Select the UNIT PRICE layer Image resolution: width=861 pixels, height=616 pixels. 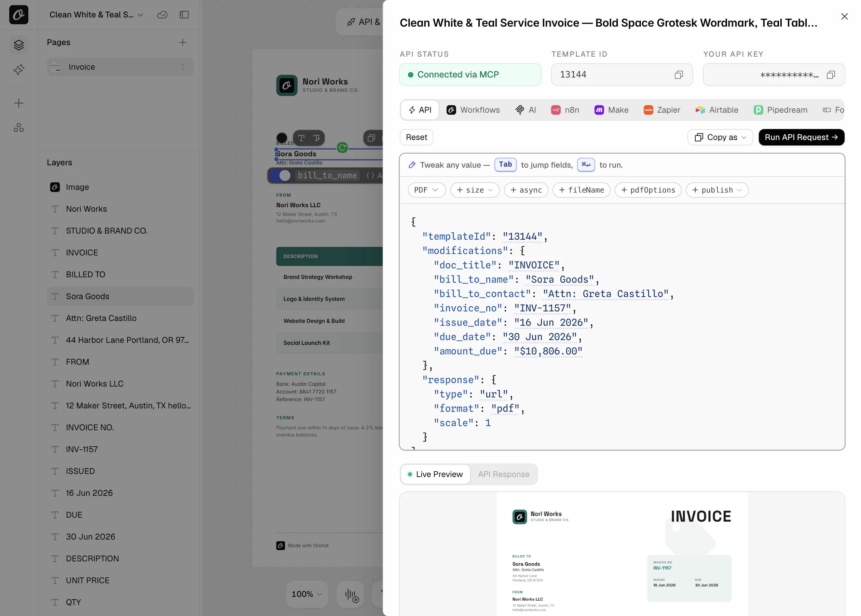(120, 581)
